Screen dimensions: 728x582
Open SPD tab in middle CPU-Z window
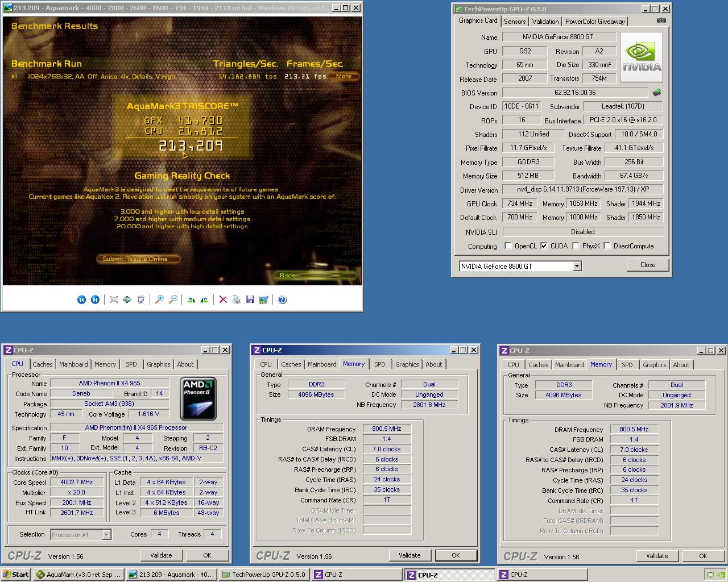[x=380, y=364]
